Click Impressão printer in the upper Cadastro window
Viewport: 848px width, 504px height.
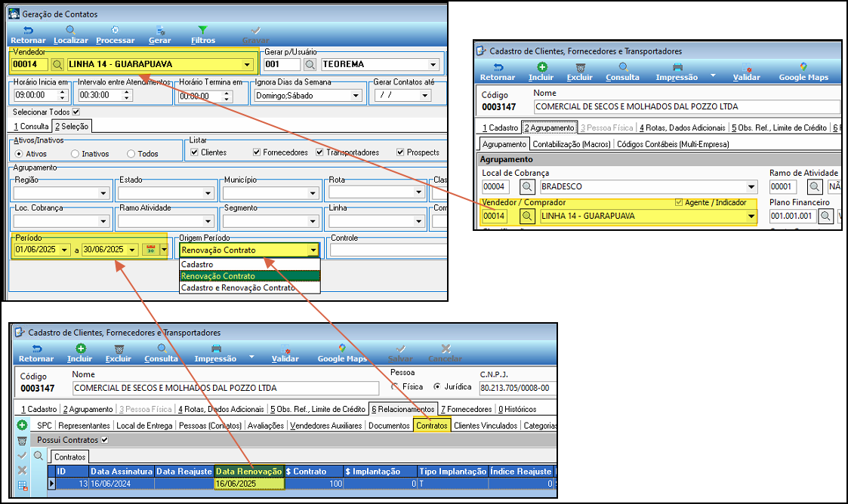pyautogui.click(x=677, y=72)
